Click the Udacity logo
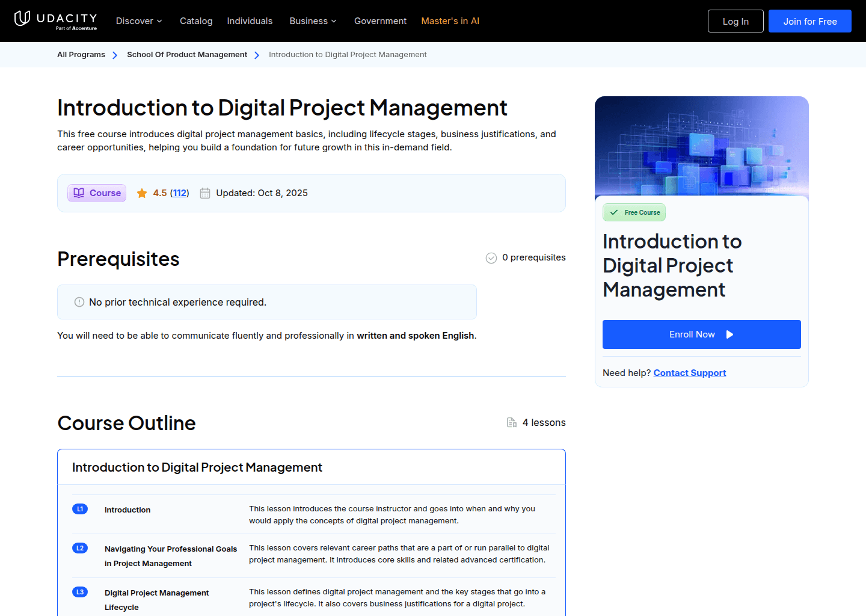 point(55,20)
